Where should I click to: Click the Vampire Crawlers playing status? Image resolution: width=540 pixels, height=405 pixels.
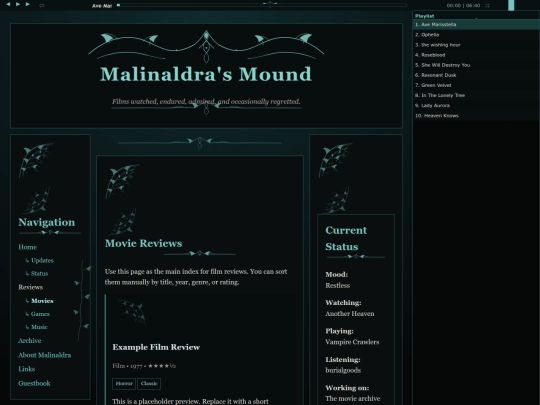click(352, 342)
